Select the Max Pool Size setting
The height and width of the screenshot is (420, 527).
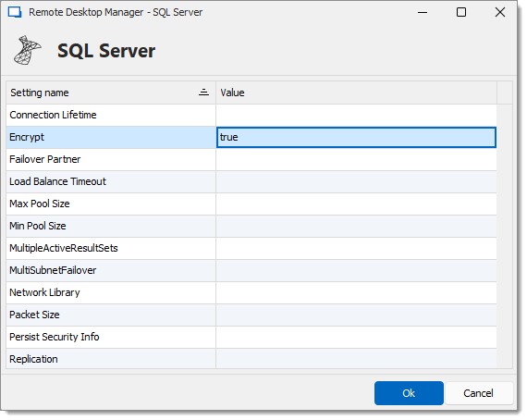(x=111, y=204)
